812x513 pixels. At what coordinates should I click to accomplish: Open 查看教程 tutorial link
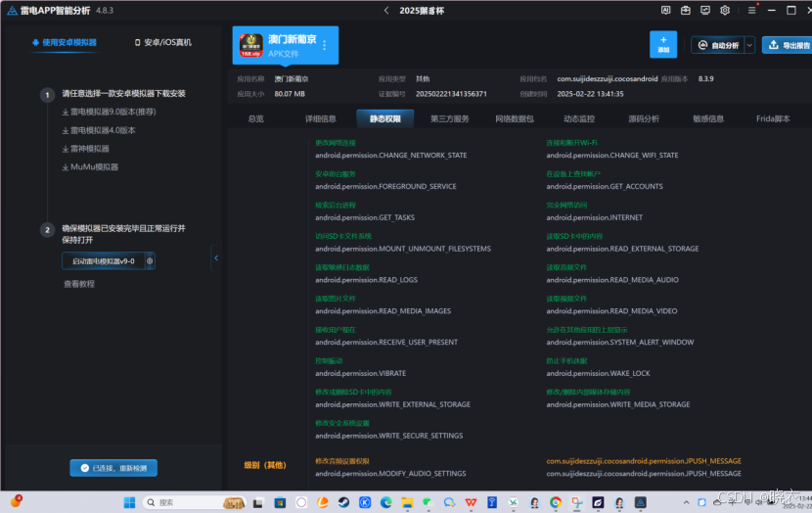click(79, 284)
